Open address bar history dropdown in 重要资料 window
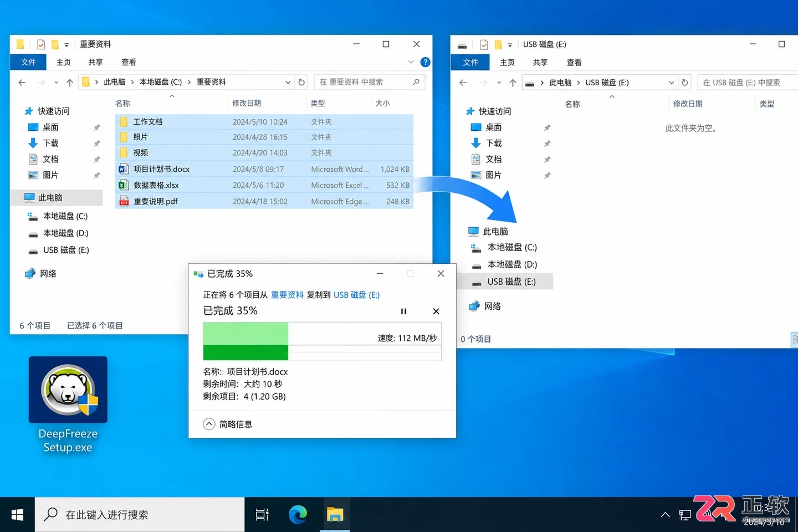 pyautogui.click(x=288, y=82)
